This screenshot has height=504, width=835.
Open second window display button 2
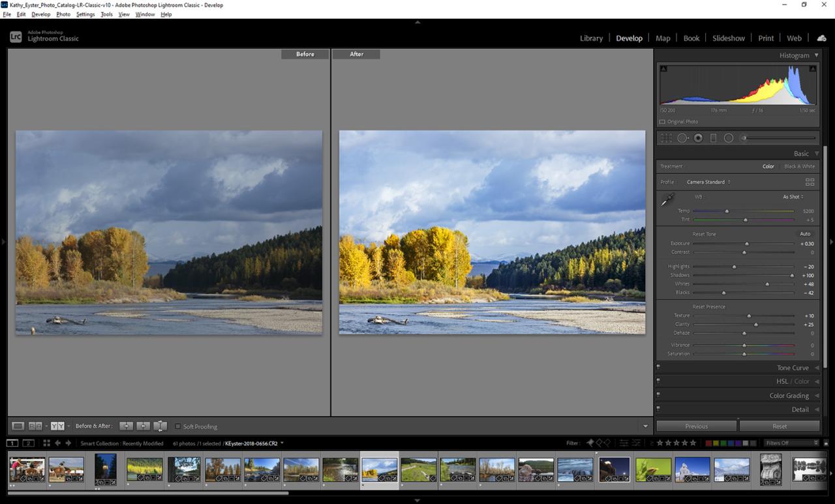coord(28,443)
